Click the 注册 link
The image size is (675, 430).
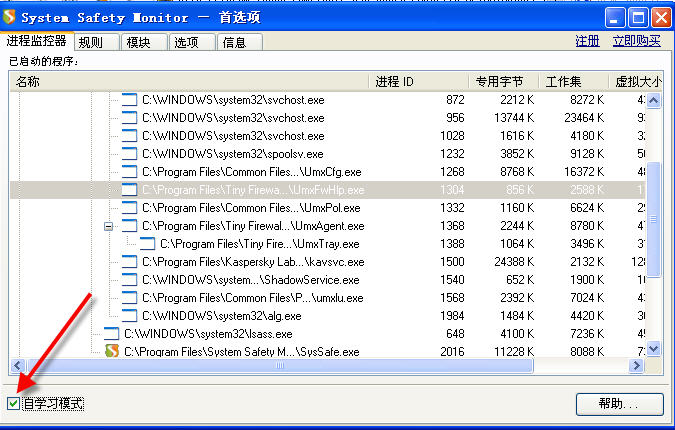pos(588,41)
